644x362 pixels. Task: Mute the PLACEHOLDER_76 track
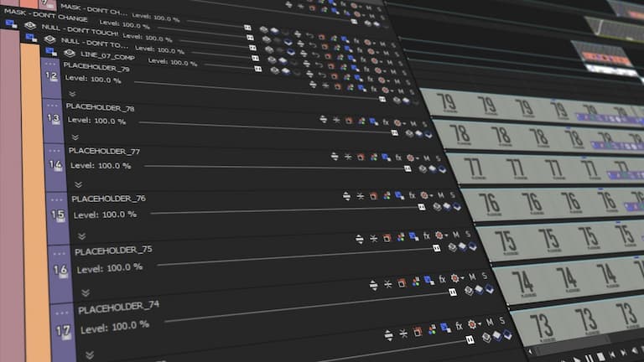441,195
